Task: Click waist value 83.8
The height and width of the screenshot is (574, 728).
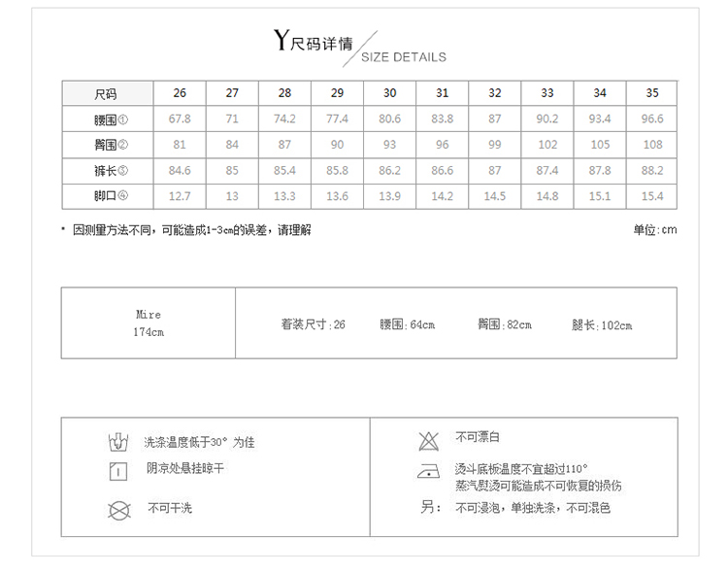Action: click(442, 118)
